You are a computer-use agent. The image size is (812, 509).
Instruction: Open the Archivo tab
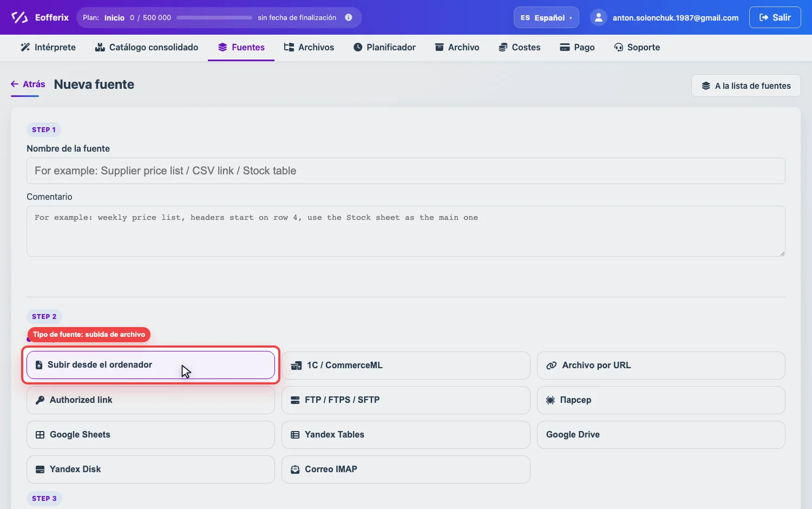click(457, 47)
